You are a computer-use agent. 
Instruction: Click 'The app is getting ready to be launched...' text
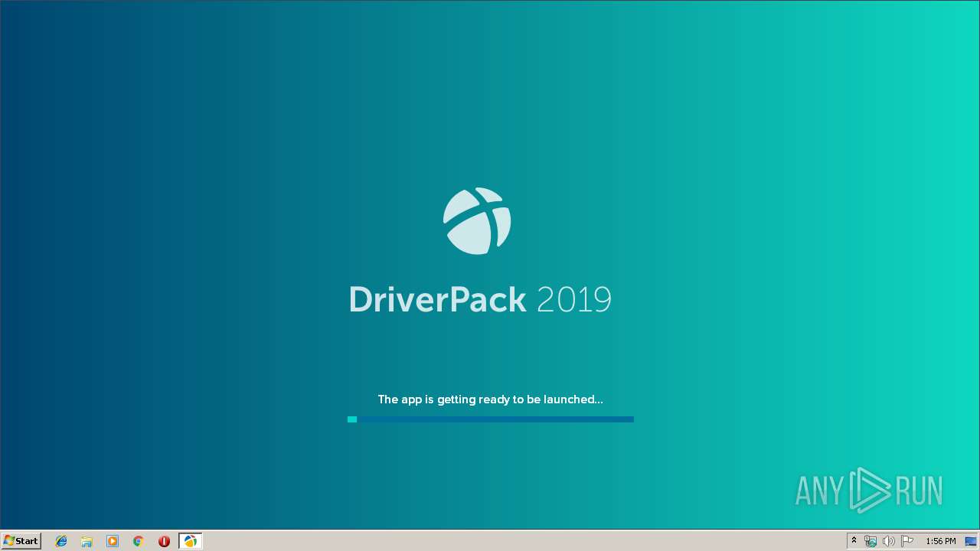coord(490,399)
